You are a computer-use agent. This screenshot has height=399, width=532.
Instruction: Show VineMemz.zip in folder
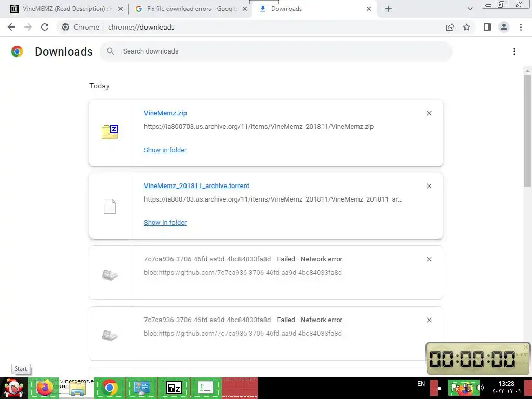[x=165, y=150]
